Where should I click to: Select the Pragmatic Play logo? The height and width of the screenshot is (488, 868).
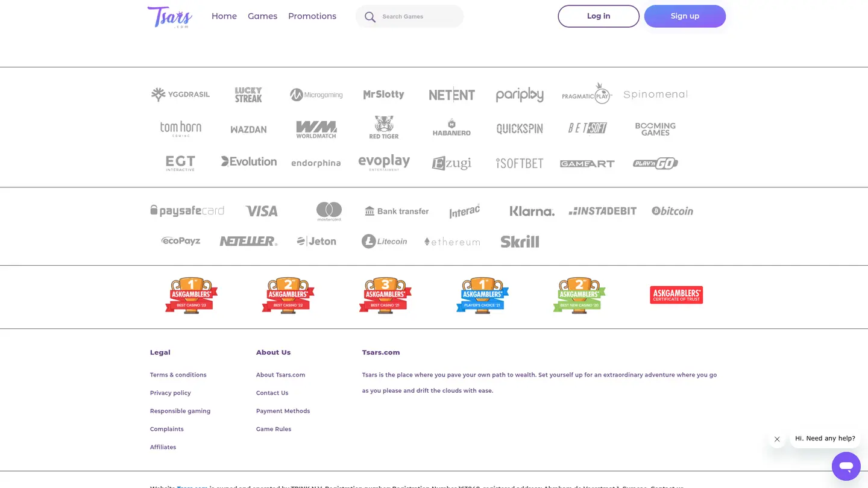[x=587, y=93]
